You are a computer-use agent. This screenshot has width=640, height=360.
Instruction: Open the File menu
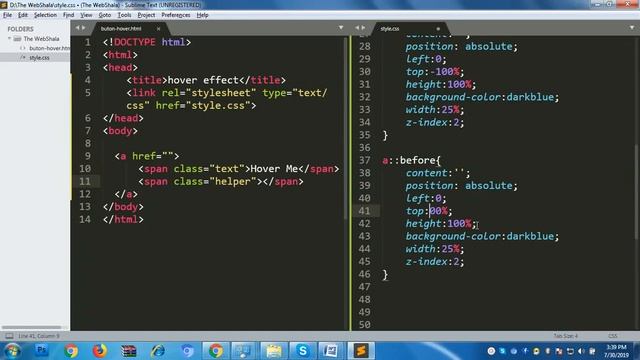[7, 15]
